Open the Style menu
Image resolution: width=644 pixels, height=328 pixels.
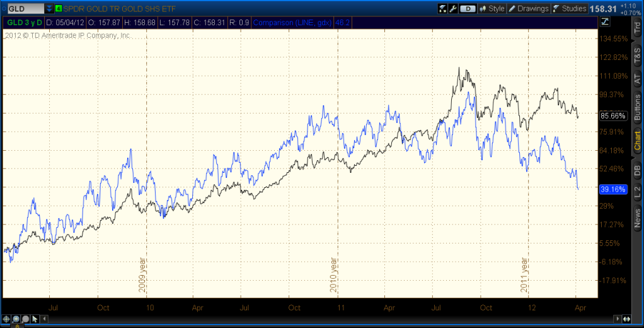coord(492,9)
